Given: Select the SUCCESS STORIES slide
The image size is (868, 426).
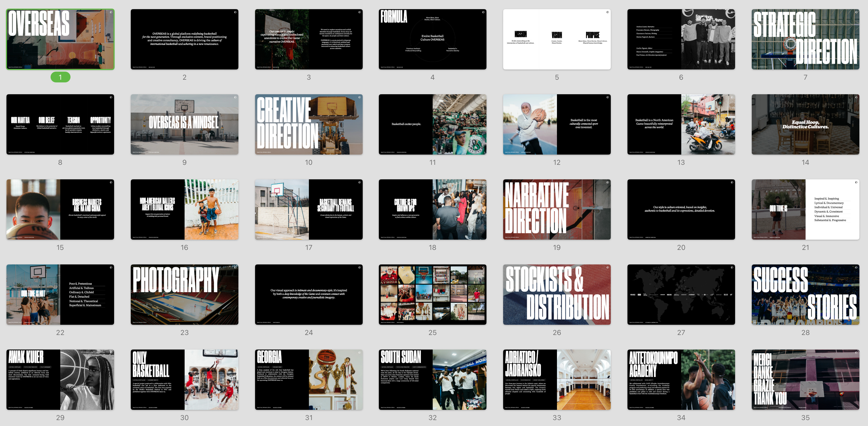Looking at the screenshot, I should coord(805,294).
